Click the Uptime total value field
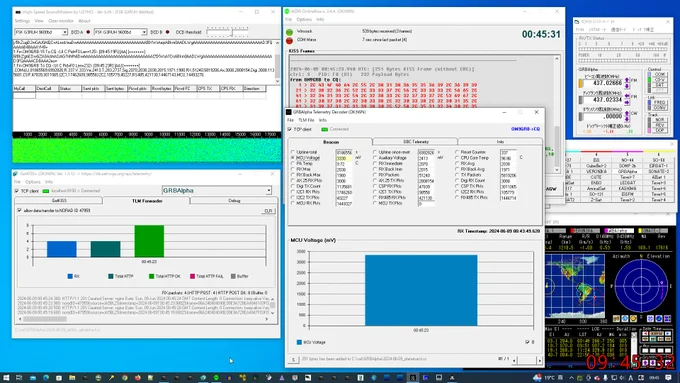 (343, 153)
